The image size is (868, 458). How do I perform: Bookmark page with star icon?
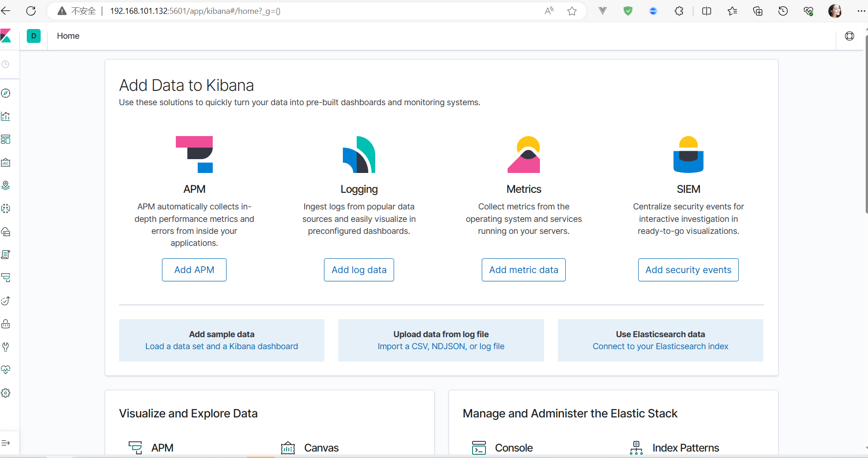pos(572,11)
